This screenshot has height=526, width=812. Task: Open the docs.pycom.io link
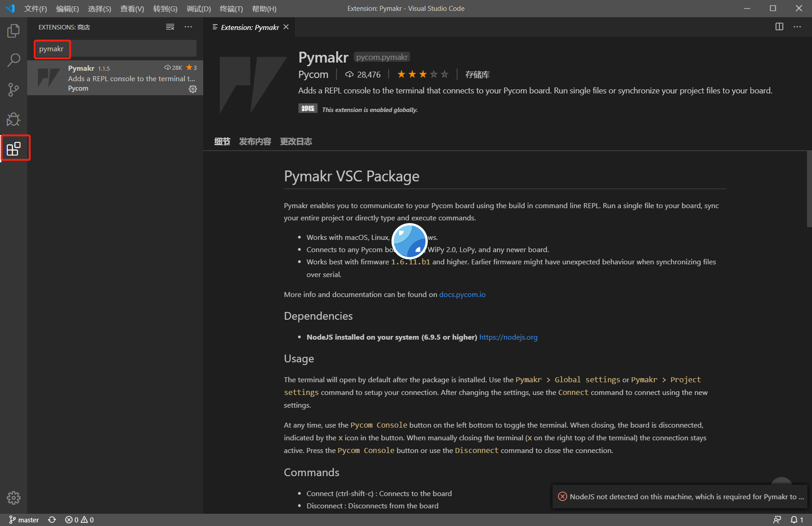click(x=462, y=295)
